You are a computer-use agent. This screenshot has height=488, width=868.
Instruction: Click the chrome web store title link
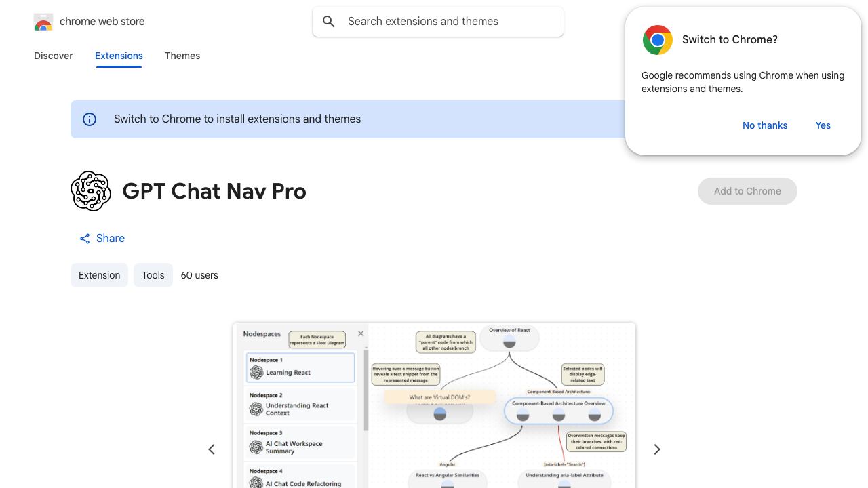click(x=102, y=22)
